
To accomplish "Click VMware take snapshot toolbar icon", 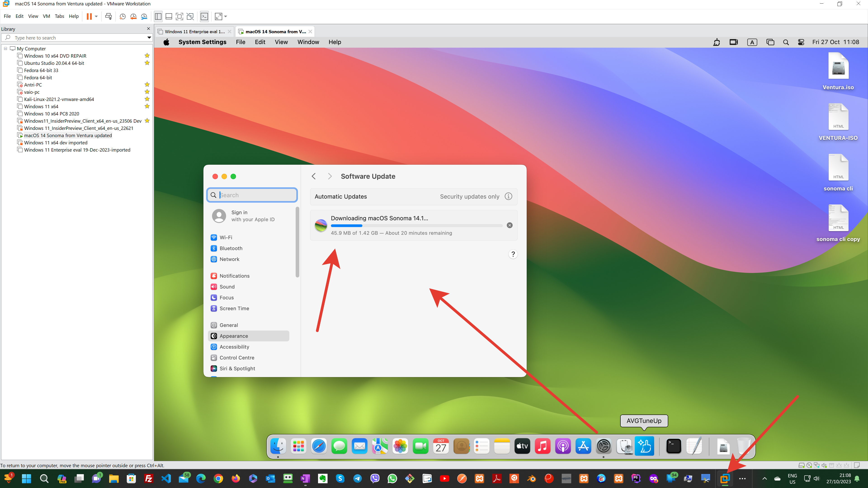I will [123, 16].
